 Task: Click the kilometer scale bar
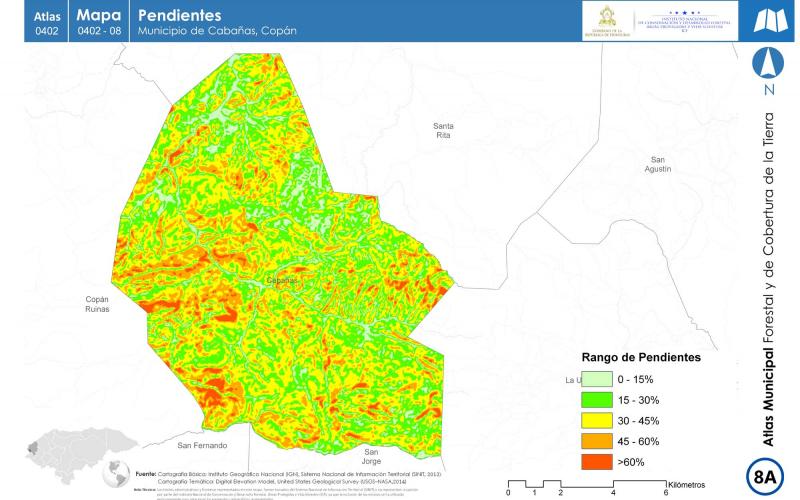(587, 487)
